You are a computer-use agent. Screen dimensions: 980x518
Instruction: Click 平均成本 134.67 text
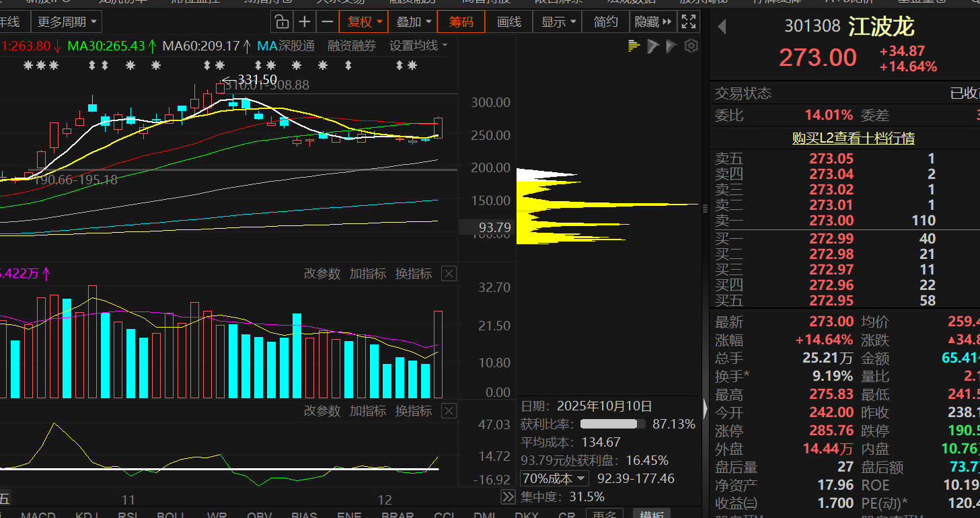(x=570, y=442)
